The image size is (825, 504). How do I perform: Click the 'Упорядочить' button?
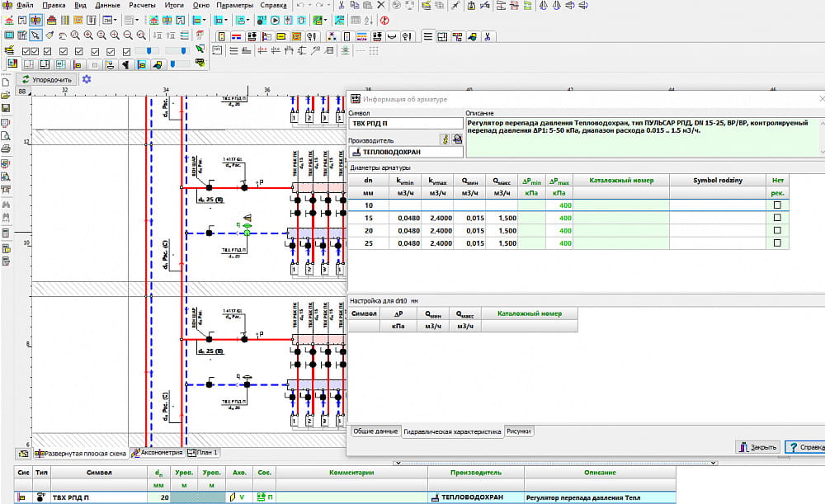[x=48, y=79]
